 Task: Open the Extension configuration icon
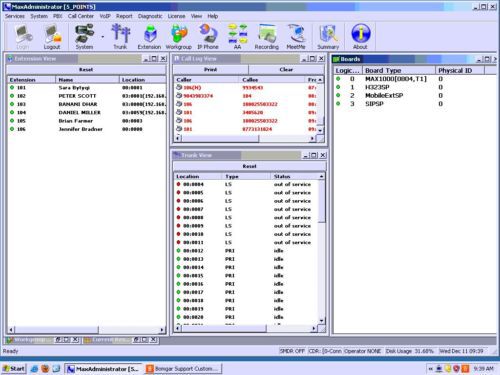pyautogui.click(x=149, y=37)
